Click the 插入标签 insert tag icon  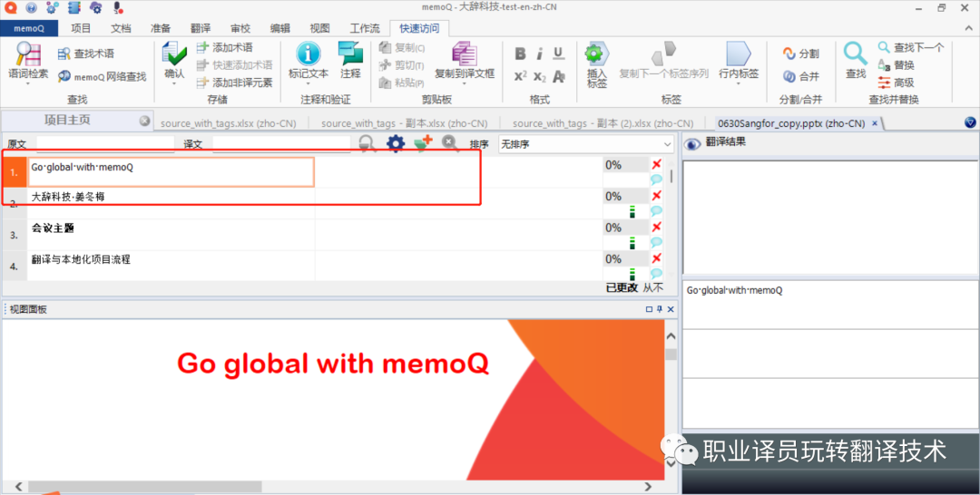point(597,54)
